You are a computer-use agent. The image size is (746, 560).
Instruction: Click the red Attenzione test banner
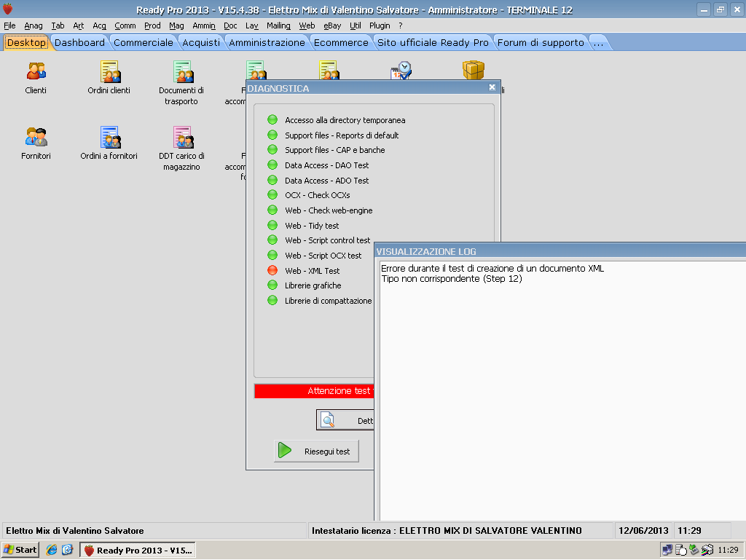(x=314, y=391)
